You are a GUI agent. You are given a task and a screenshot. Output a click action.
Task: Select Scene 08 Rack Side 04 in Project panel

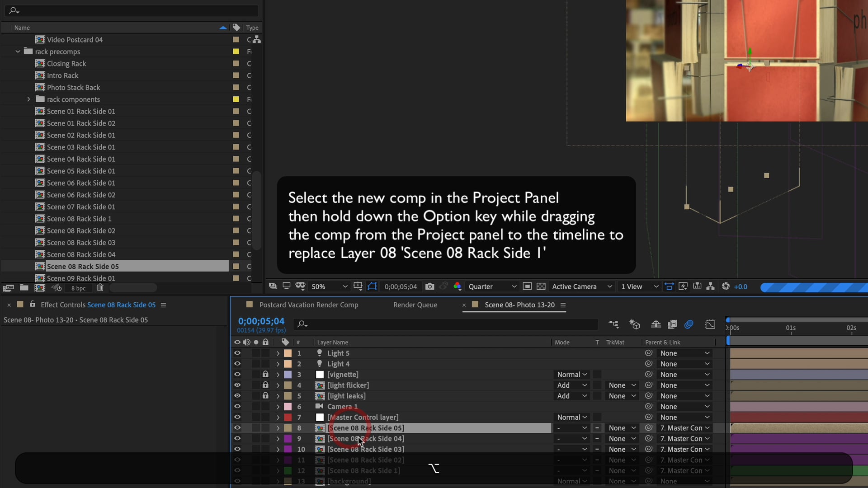(81, 254)
